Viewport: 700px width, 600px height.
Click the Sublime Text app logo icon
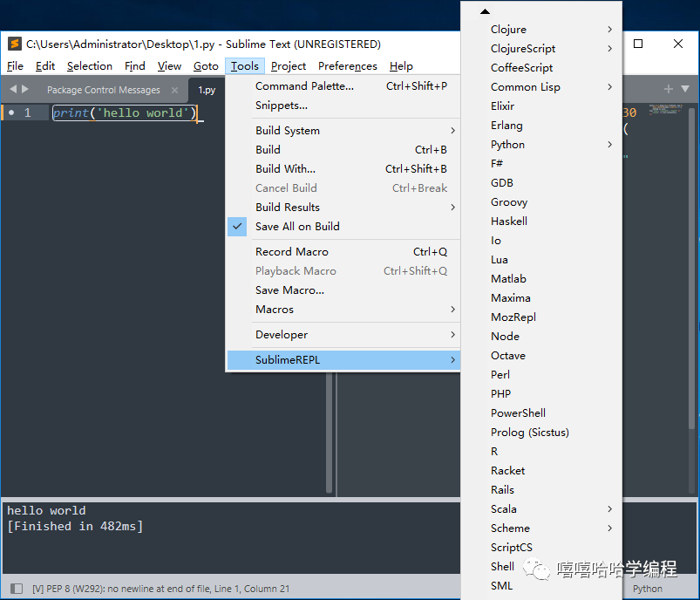pos(15,44)
